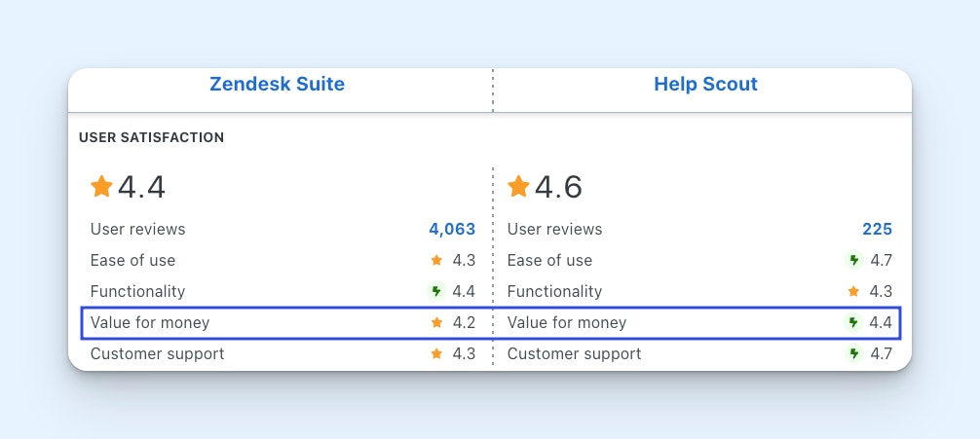Screen dimensions: 980x439
Task: Click the star icon beside Help Scout's 4.6 rating
Action: point(518,186)
